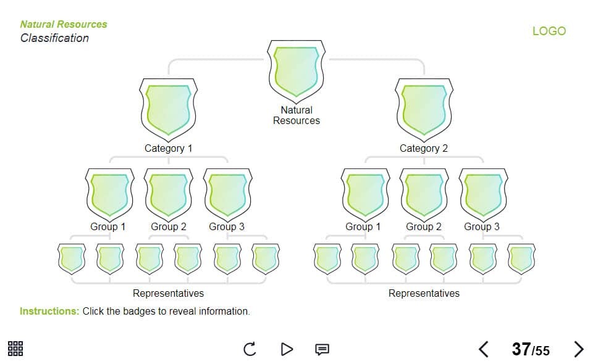This screenshot has width=593, height=364.
Task: Replay the current slide
Action: (250, 349)
